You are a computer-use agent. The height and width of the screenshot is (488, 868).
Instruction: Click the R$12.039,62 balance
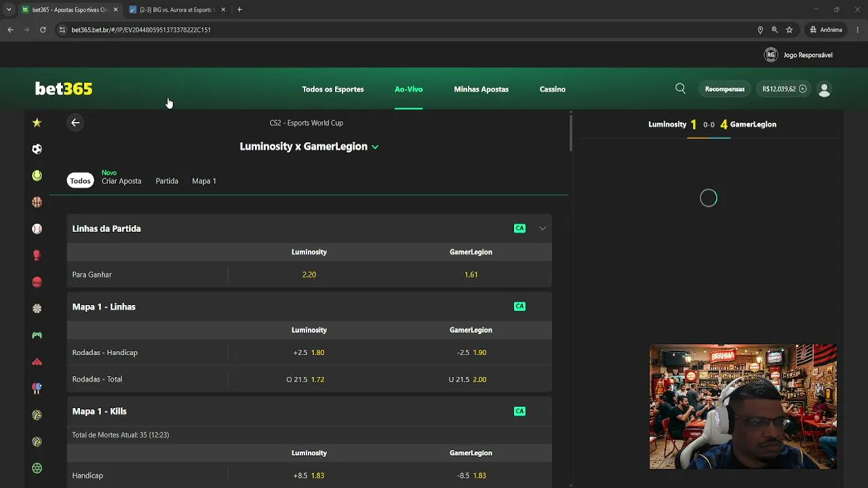[x=778, y=89]
